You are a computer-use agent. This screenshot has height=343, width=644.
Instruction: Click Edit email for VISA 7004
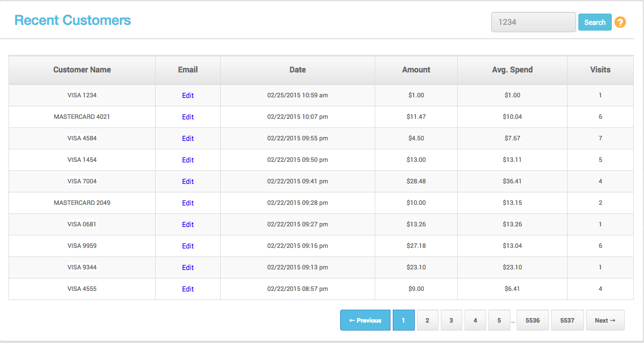point(188,181)
